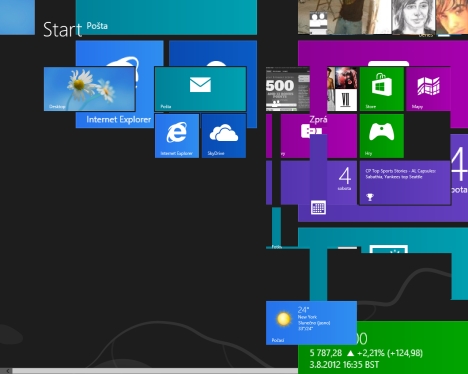
Task: Open the Počasí weather tile
Action: 311,323
